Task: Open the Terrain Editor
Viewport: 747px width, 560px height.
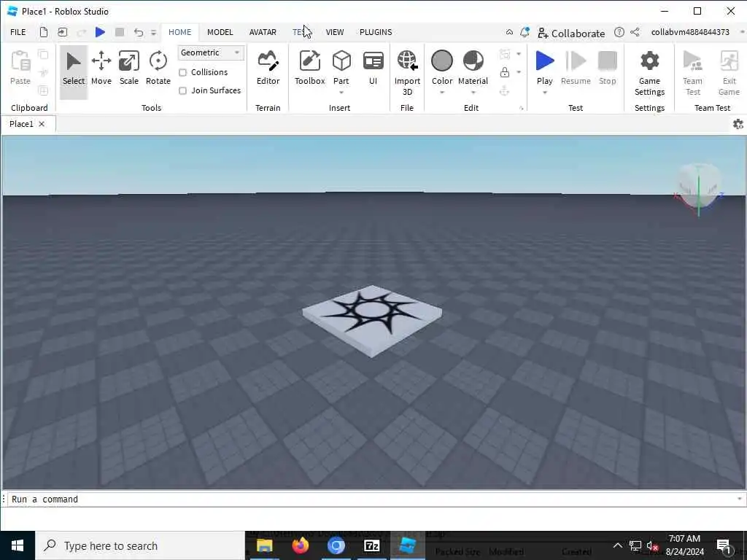Action: coord(268,69)
